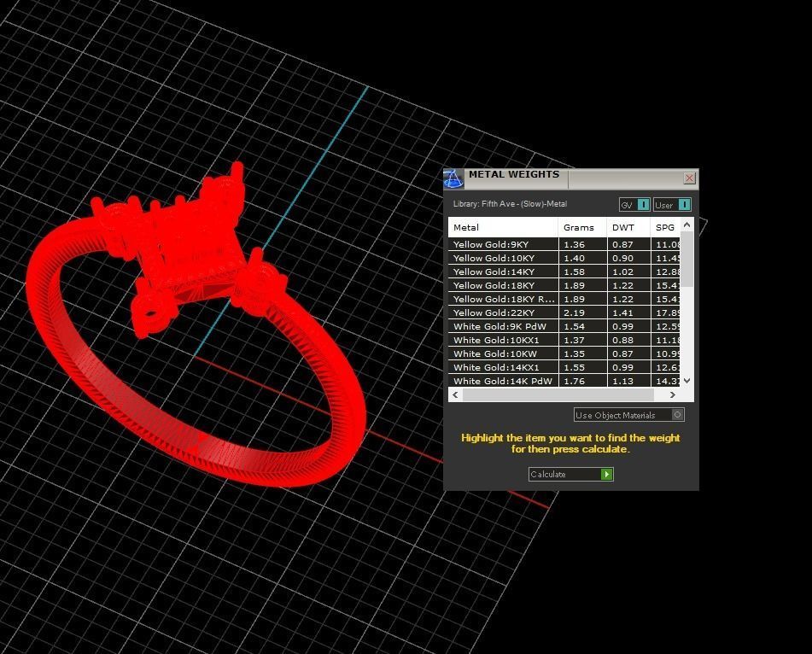Screen dimensions: 812x654
Task: Select the Yellow Gold:14KY row
Action: click(x=564, y=272)
